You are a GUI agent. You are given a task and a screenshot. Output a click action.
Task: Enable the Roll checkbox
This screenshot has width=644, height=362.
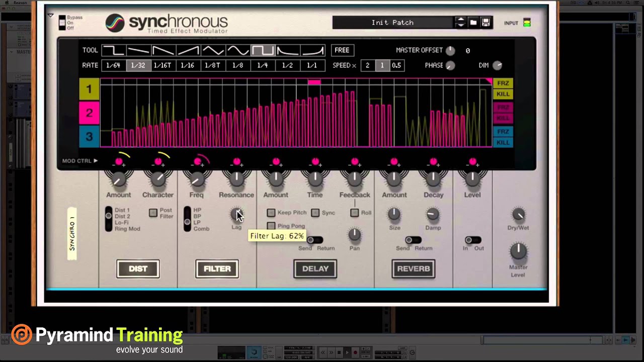pos(354,213)
